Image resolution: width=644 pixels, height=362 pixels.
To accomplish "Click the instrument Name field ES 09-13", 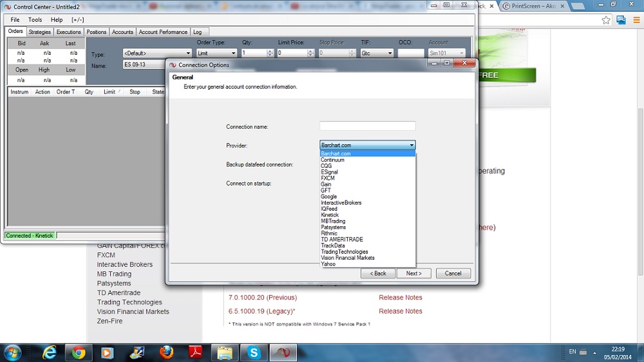I will point(144,64).
